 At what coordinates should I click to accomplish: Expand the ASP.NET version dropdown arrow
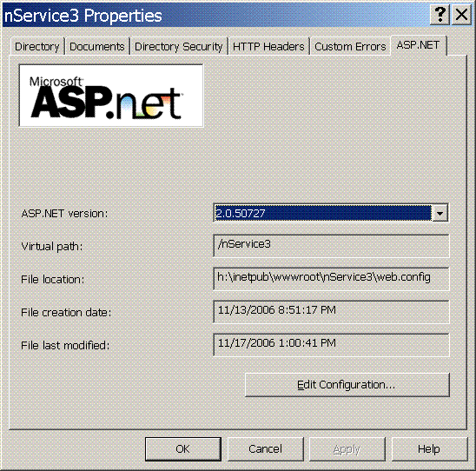(440, 213)
